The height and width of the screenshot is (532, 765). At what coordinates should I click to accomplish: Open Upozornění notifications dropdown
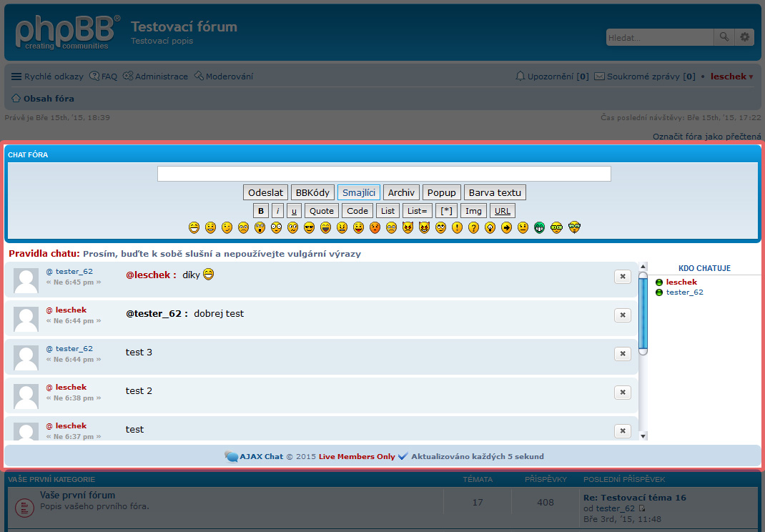552,76
